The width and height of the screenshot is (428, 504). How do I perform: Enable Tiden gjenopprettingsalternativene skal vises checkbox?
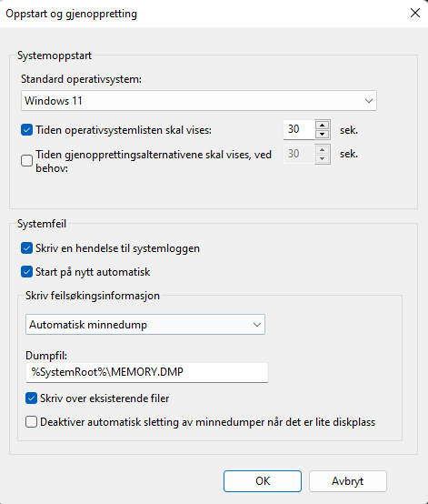click(x=26, y=160)
